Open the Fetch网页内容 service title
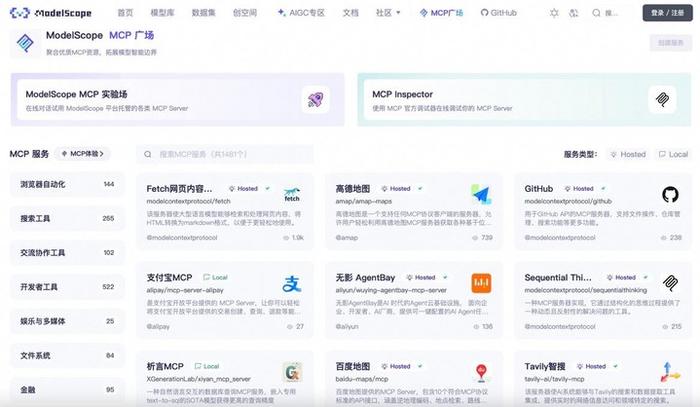The width and height of the screenshot is (700, 407). 179,189
